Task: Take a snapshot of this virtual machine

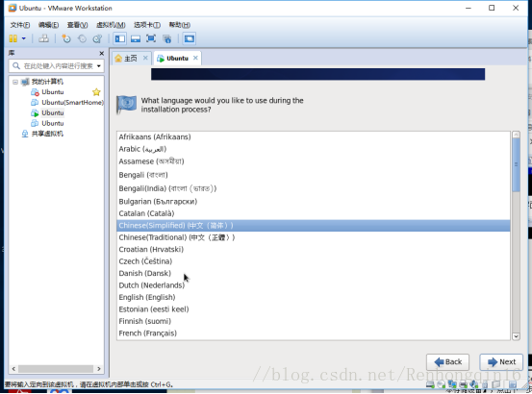Action: click(66, 38)
